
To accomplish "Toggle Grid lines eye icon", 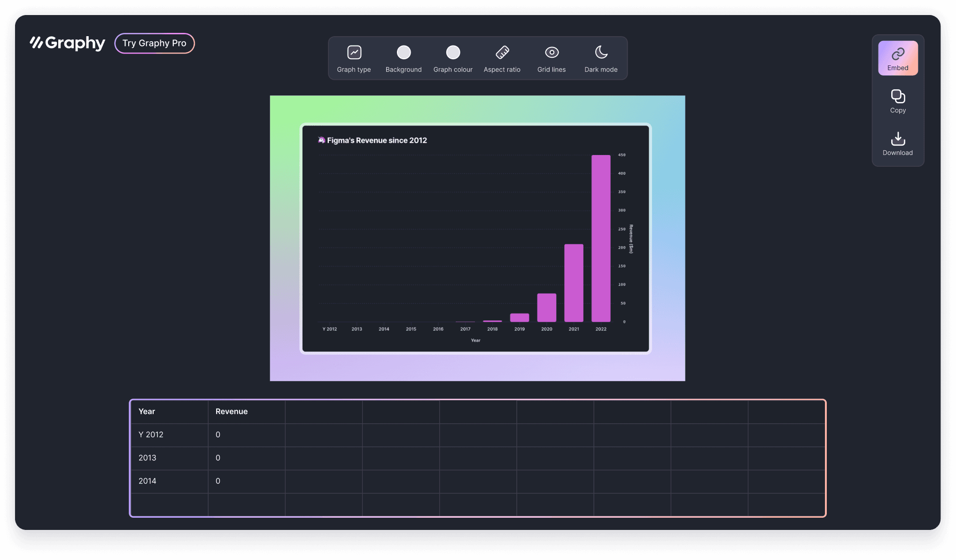I will [x=552, y=53].
